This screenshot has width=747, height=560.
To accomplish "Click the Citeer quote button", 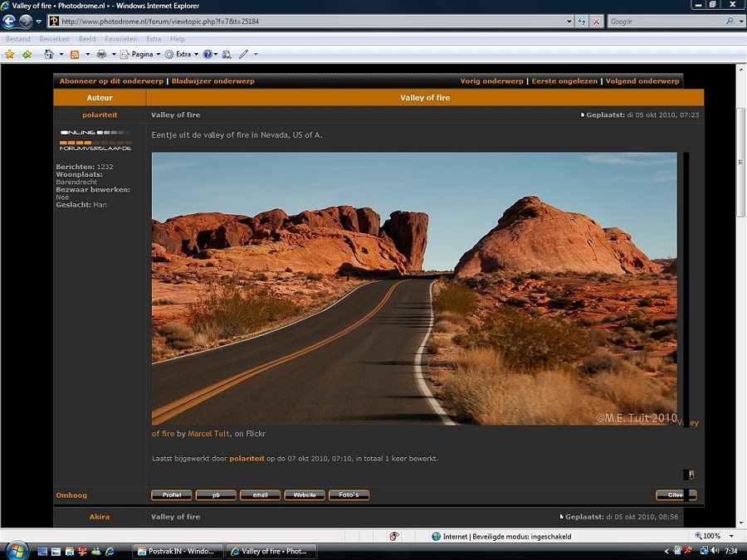I will point(676,495).
